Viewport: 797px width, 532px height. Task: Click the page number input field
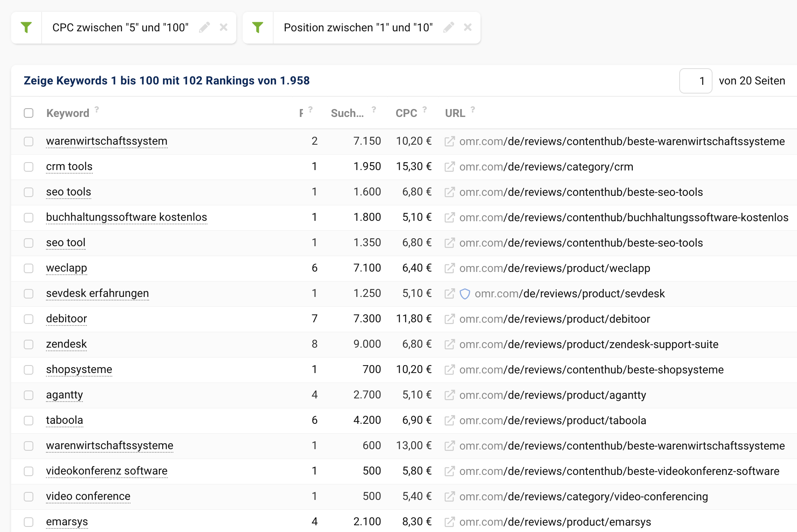pos(696,81)
